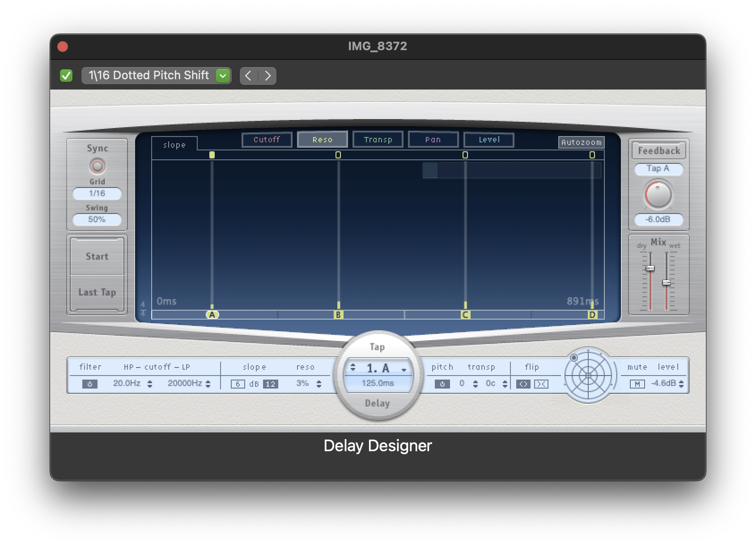Click the overview display strip

pos(512,170)
